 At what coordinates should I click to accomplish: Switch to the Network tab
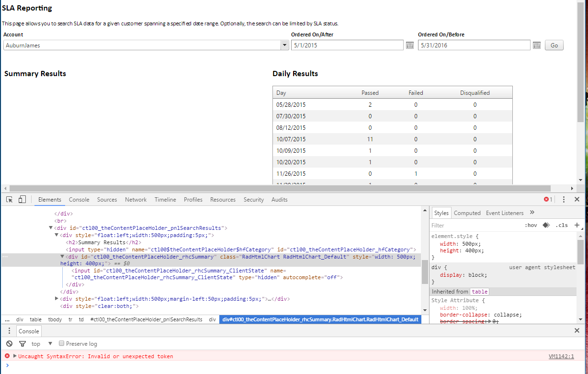point(136,200)
